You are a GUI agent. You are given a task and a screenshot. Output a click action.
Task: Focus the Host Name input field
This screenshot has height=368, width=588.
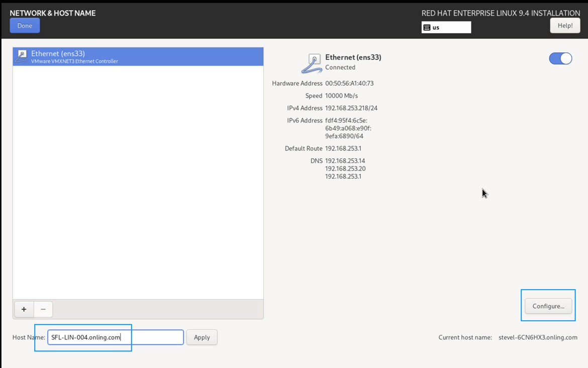pos(116,337)
